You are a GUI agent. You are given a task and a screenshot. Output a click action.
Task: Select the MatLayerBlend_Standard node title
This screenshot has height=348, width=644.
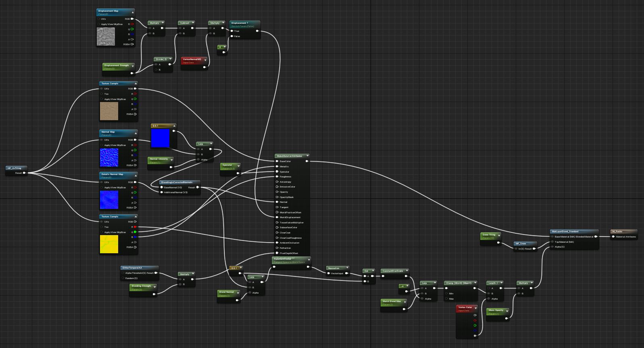click(565, 231)
